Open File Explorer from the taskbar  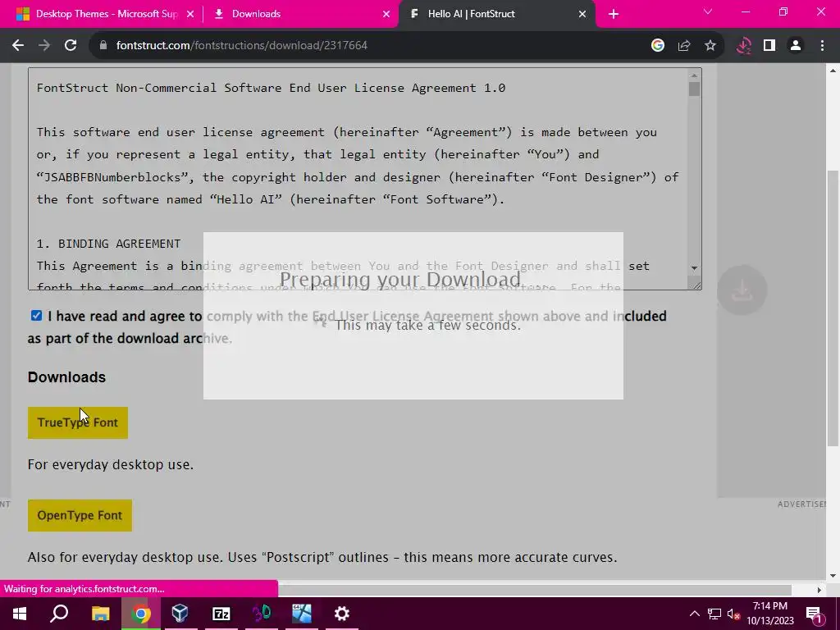pos(100,614)
